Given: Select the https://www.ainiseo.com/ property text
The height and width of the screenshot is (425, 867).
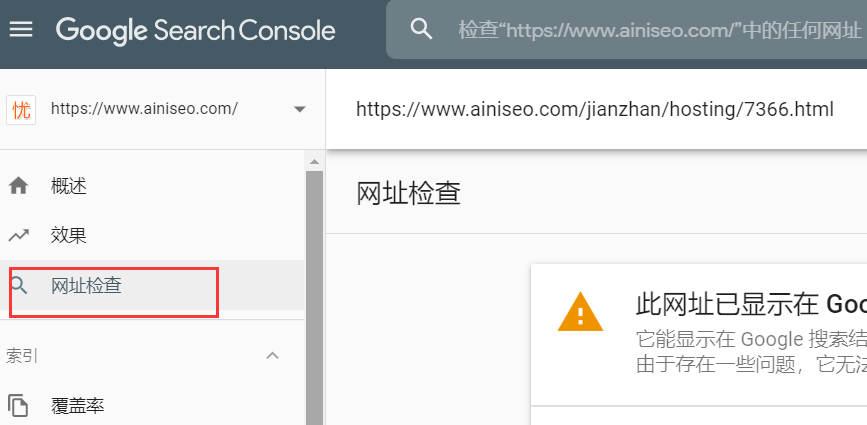Looking at the screenshot, I should click(x=144, y=108).
